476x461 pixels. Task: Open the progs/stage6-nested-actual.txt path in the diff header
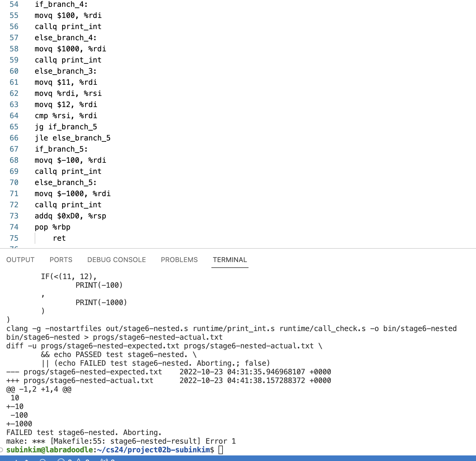click(x=88, y=380)
